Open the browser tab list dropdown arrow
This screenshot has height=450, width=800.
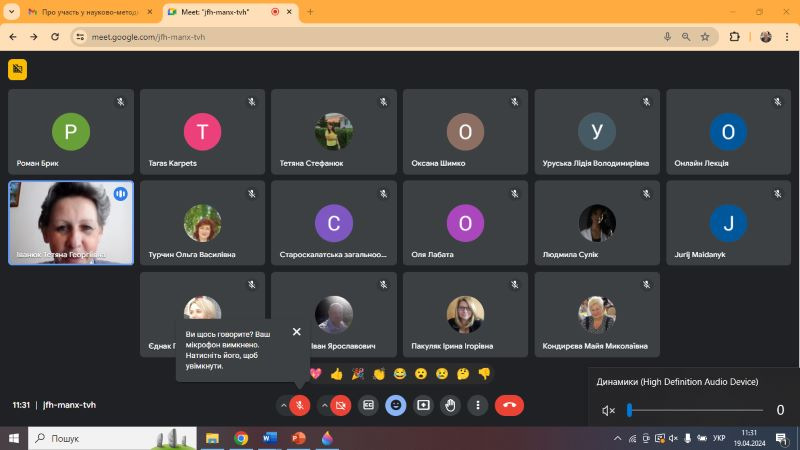pos(11,12)
